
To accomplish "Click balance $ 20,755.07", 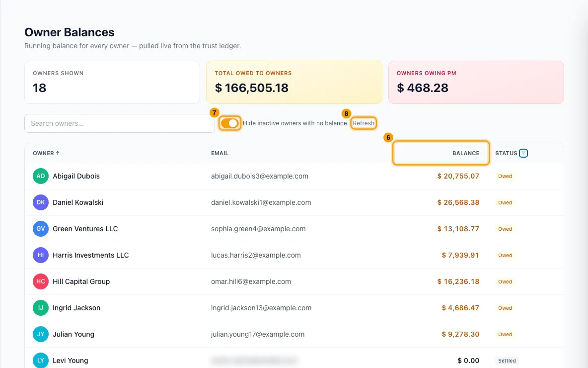I will (458, 176).
